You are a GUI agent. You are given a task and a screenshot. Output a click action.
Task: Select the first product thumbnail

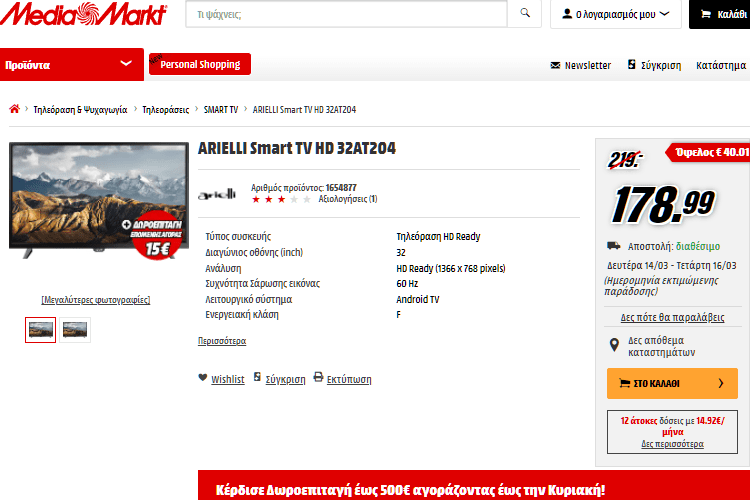point(40,330)
